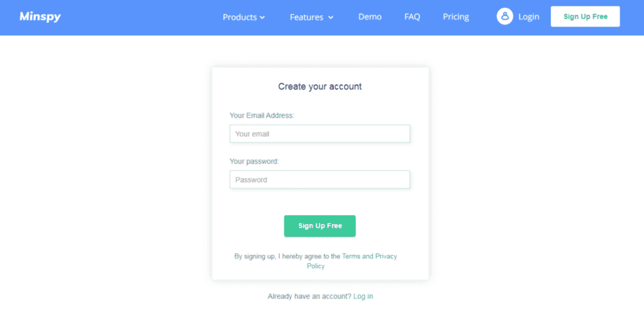Viewport: 644px width, 309px height.
Task: Click the Your password label
Action: (x=254, y=162)
